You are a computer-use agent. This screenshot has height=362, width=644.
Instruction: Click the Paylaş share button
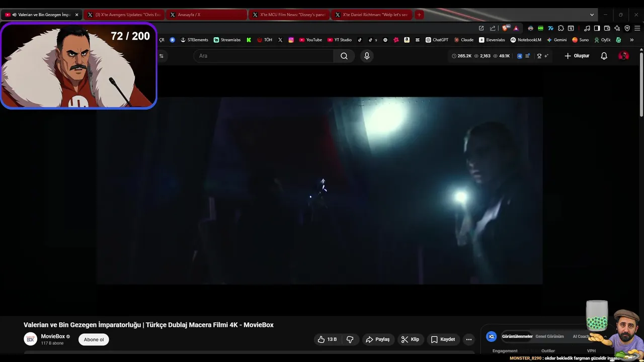(x=378, y=339)
